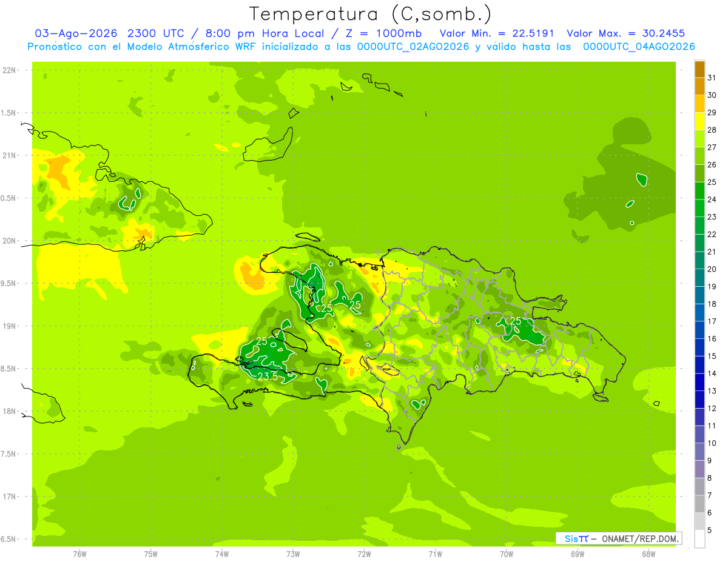The height and width of the screenshot is (562, 728).
Task: Click the latitude label "1.5N"
Action: [9, 113]
